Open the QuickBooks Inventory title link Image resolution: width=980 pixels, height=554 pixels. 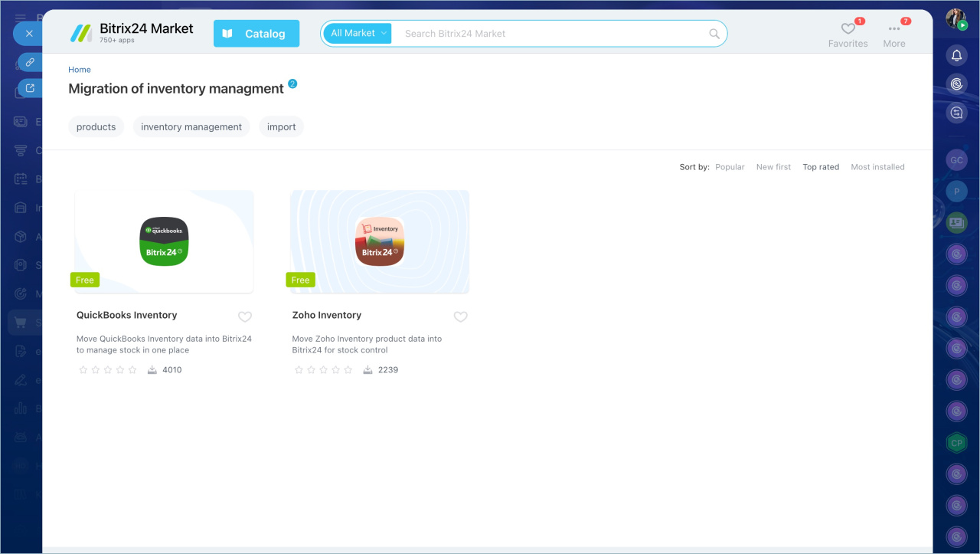tap(127, 315)
